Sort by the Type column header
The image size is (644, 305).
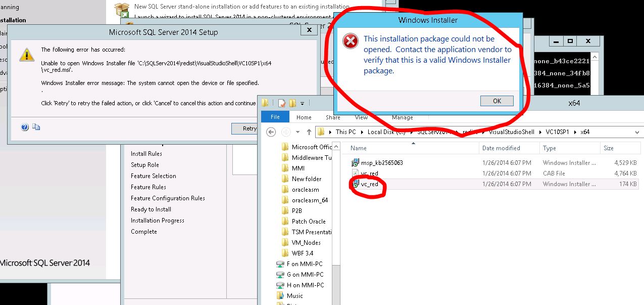(x=570, y=148)
